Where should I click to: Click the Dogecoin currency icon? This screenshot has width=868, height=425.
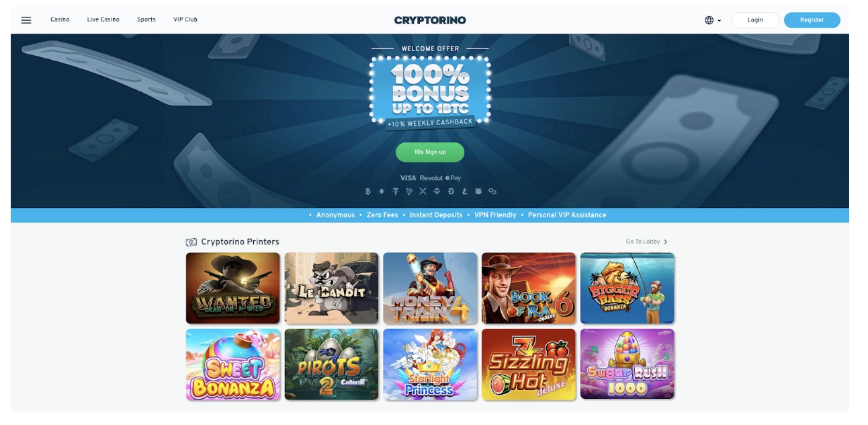451,192
